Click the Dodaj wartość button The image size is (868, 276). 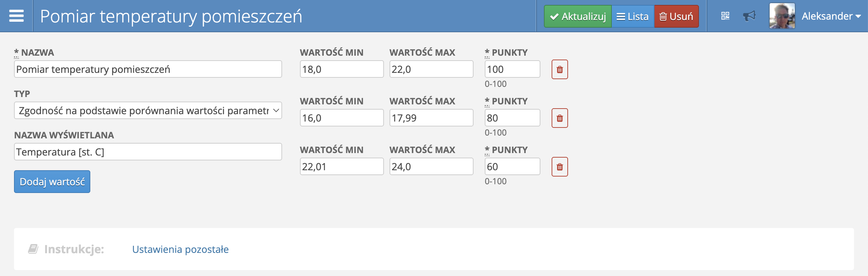[x=52, y=182]
